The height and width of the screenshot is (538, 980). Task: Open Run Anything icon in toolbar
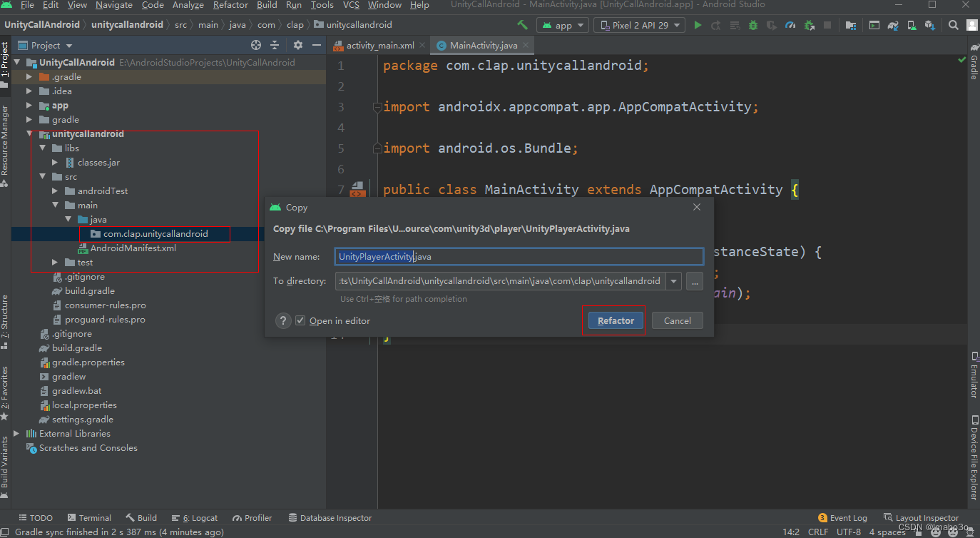(874, 25)
